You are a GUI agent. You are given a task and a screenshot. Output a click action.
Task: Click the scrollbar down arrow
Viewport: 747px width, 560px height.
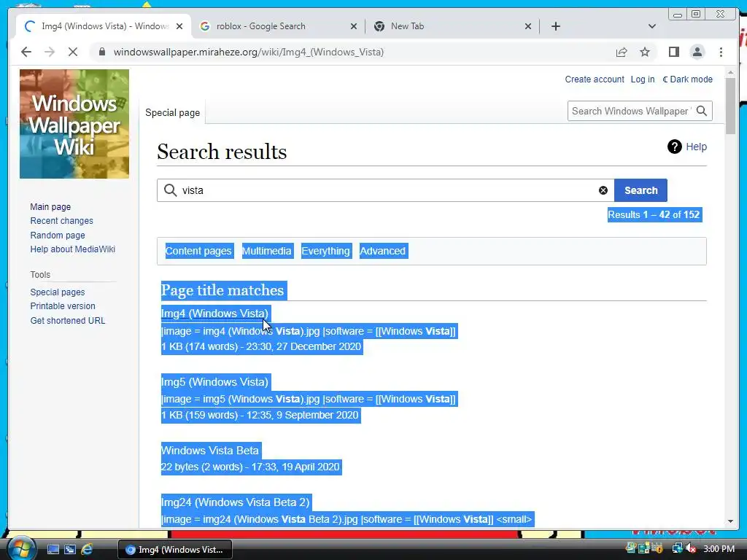730,521
